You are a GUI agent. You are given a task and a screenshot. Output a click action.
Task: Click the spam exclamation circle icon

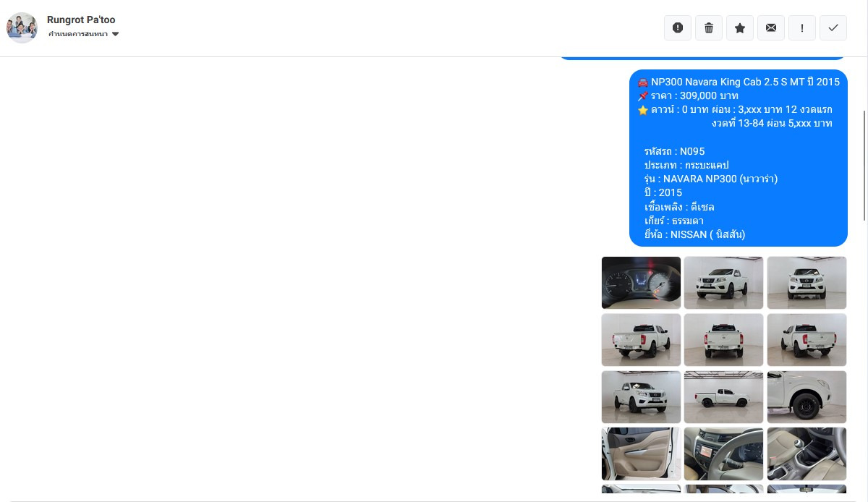tap(678, 27)
